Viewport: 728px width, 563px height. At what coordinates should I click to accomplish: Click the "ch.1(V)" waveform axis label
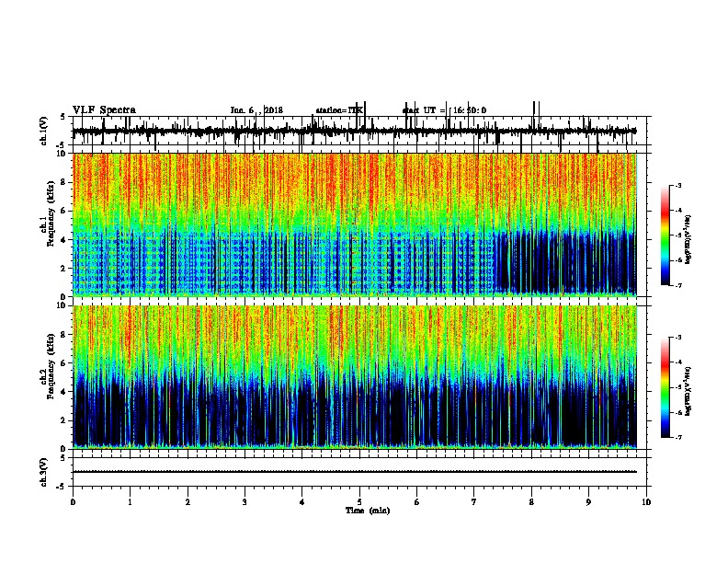tap(44, 131)
